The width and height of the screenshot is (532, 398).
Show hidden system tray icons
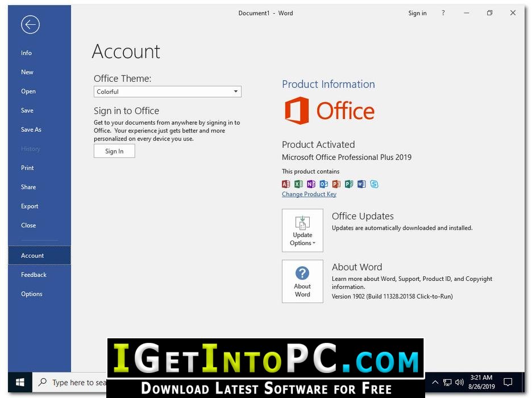point(435,383)
